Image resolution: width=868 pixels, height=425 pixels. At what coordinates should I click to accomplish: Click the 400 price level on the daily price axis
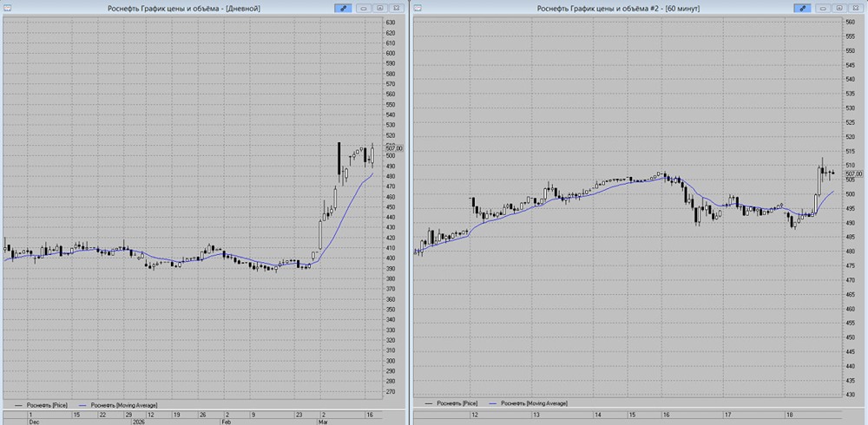click(391, 258)
